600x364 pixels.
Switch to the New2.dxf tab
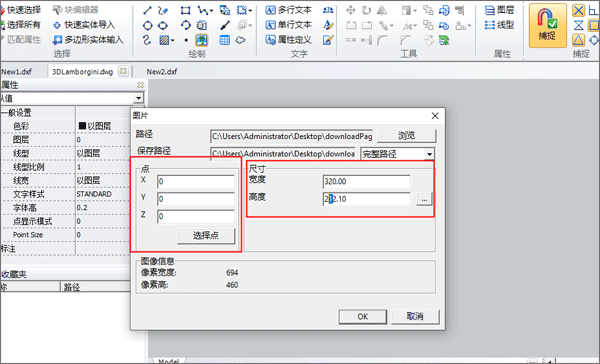point(162,72)
